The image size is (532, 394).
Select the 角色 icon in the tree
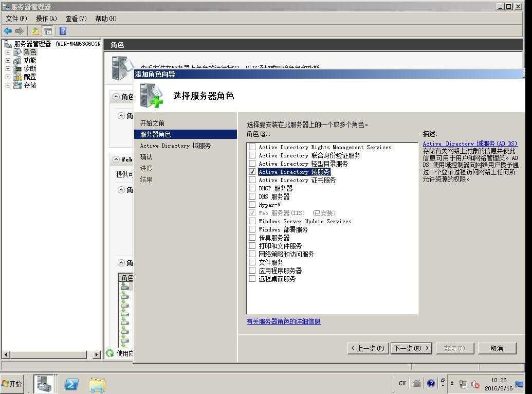tap(17, 52)
